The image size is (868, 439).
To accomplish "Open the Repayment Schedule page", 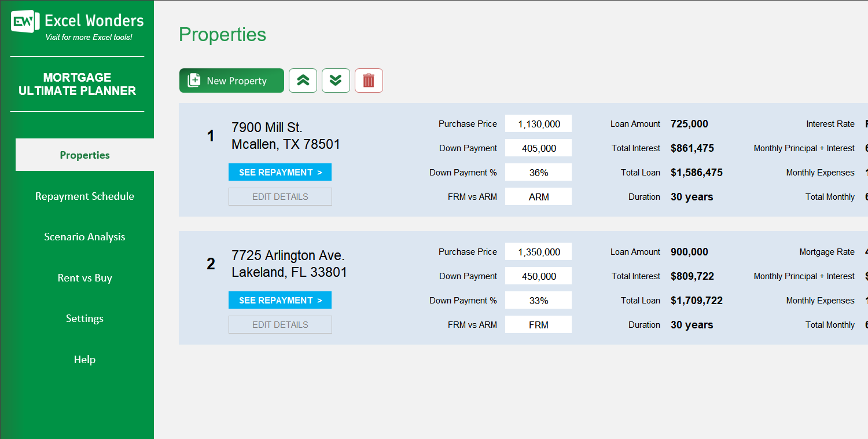I will click(84, 196).
